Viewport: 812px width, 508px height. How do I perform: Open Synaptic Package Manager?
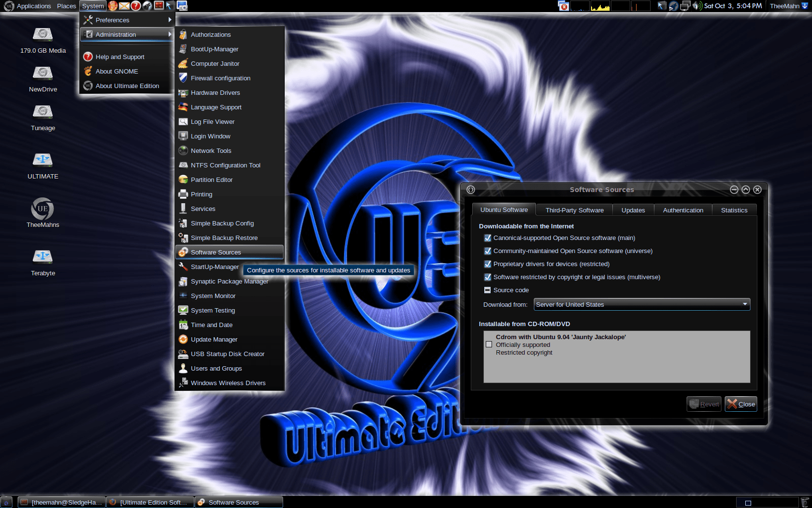(230, 281)
